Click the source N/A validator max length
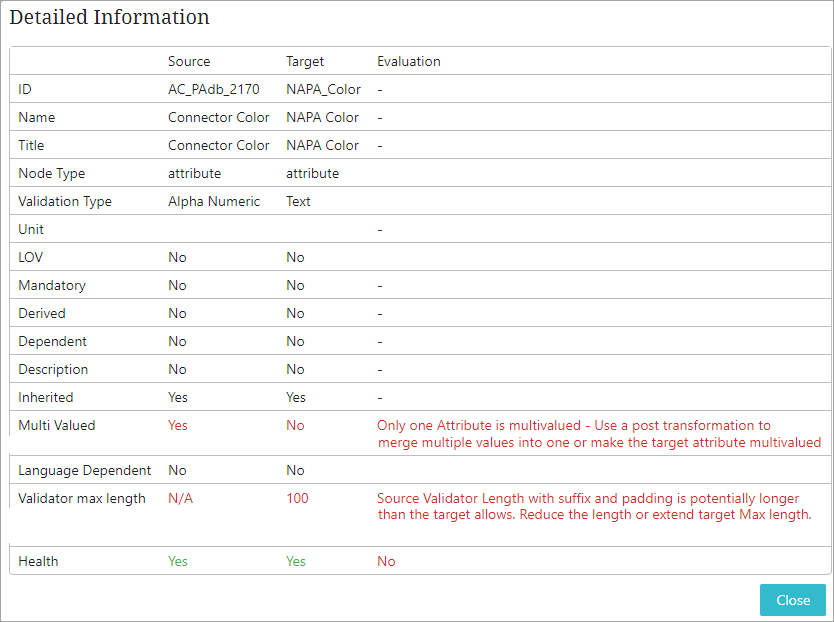The width and height of the screenshot is (834, 622). 180,498
